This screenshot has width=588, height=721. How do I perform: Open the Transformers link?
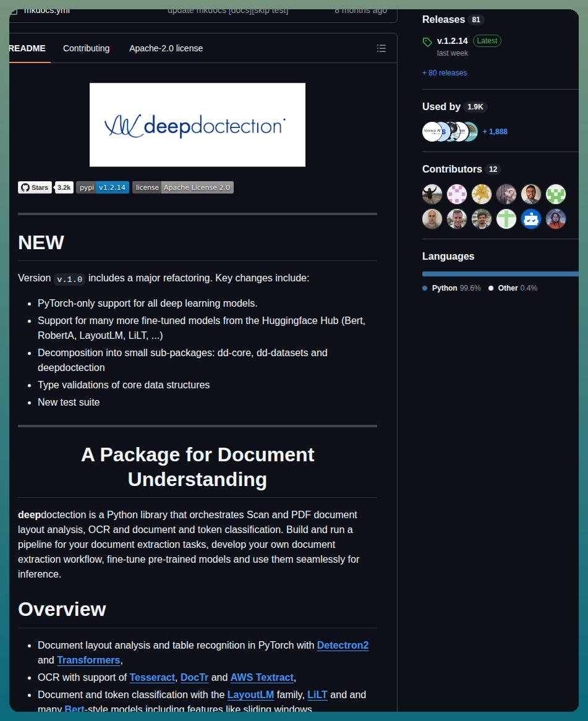[88, 660]
